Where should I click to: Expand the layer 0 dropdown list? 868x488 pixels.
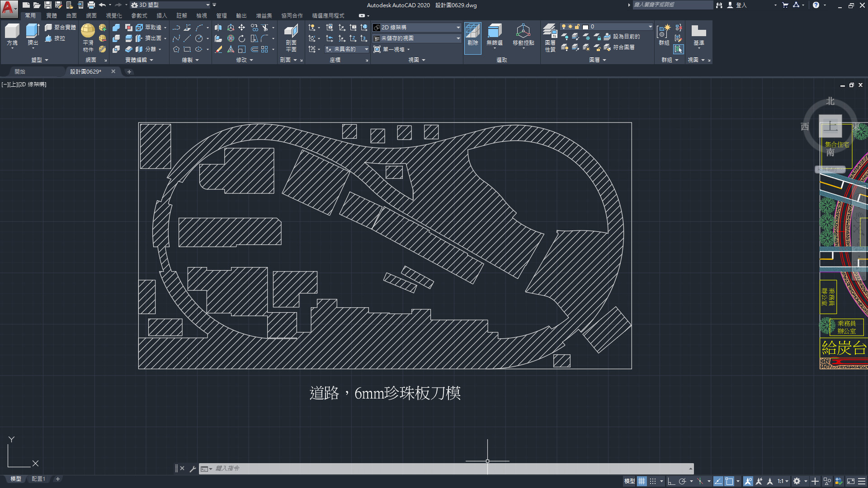[650, 27]
